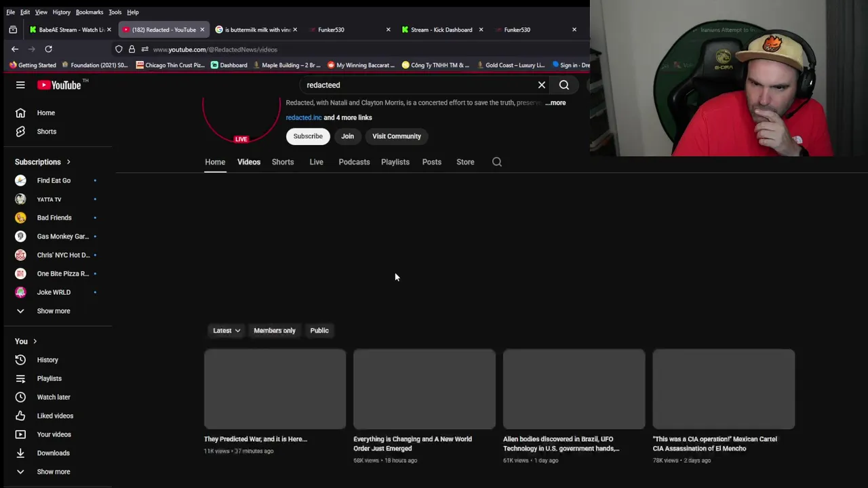Open Getting Started bookmark
868x488 pixels.
[33, 65]
